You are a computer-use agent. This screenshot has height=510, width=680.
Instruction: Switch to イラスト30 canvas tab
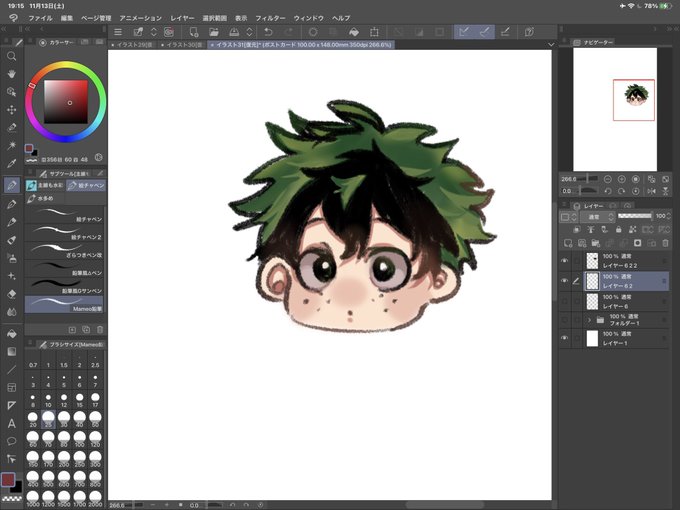coord(182,45)
